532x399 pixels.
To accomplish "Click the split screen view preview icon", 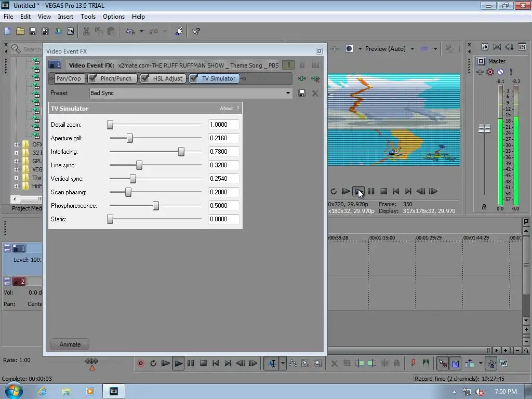I will click(x=349, y=48).
